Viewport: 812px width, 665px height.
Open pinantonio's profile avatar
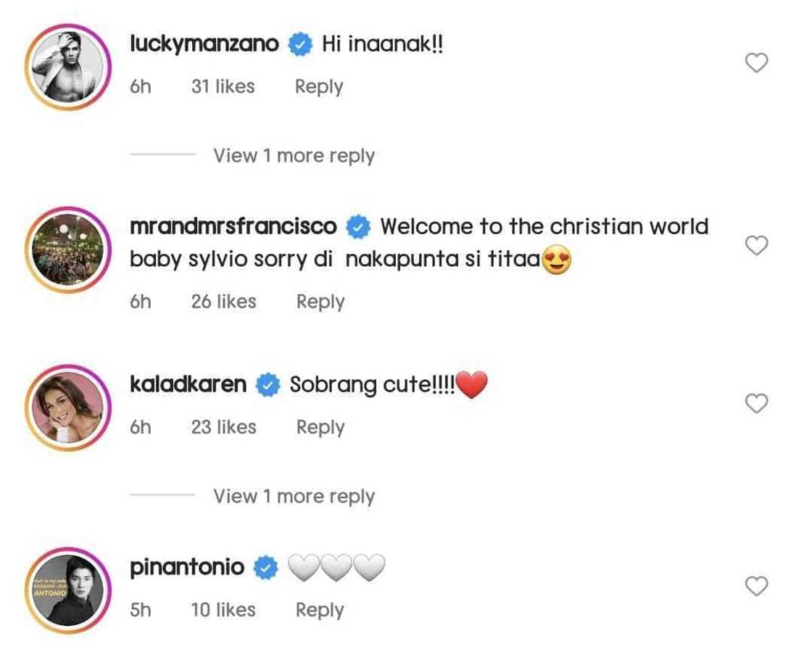(67, 590)
